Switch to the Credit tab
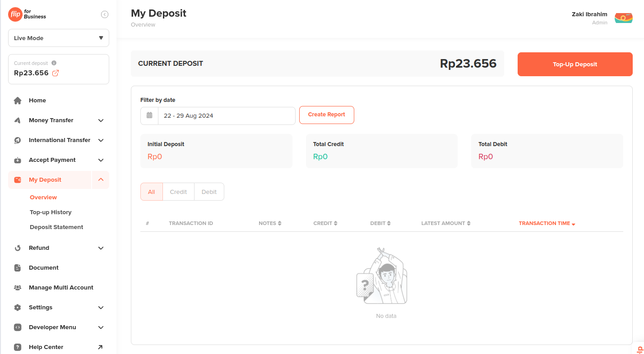Screen dimensions: 644x354 coord(178,192)
